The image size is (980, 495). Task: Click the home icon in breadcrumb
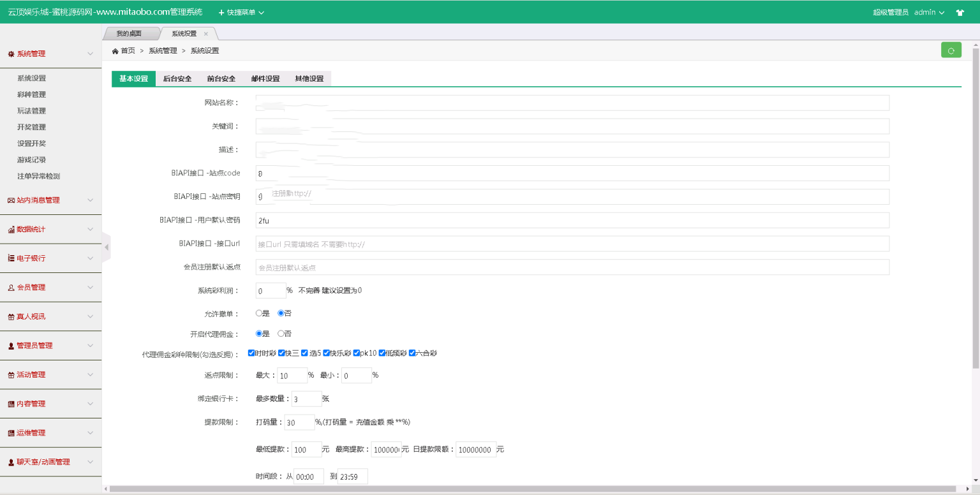[115, 50]
